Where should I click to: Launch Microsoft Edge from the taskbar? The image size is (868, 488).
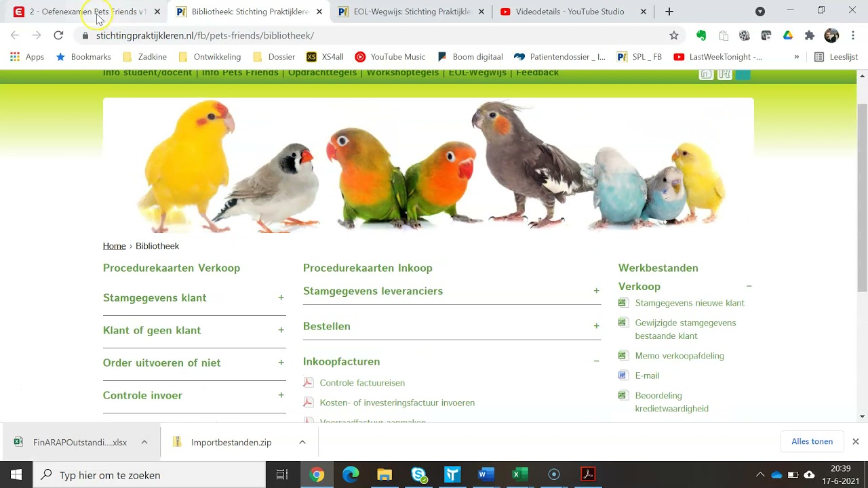click(351, 474)
